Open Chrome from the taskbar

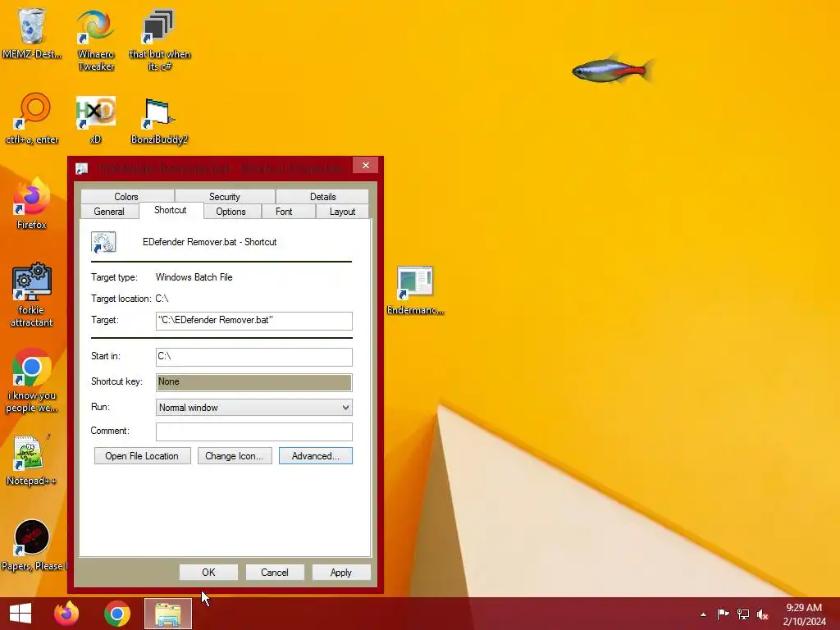tap(117, 614)
